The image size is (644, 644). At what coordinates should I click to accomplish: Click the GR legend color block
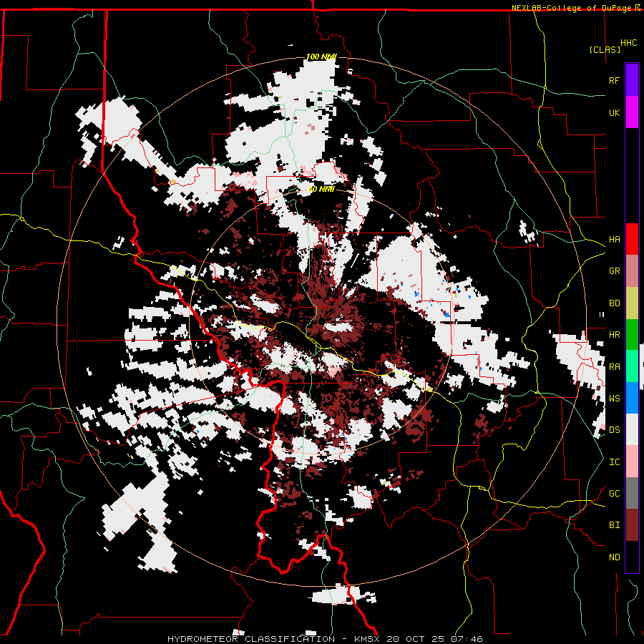632,270
